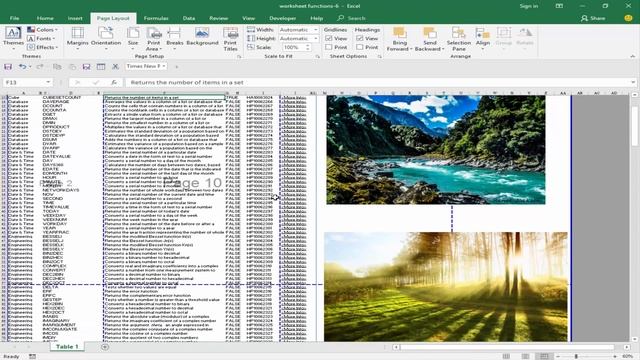Click the Ribbon Display Options icon
This screenshot has width=640, height=360.
pos(559,6)
